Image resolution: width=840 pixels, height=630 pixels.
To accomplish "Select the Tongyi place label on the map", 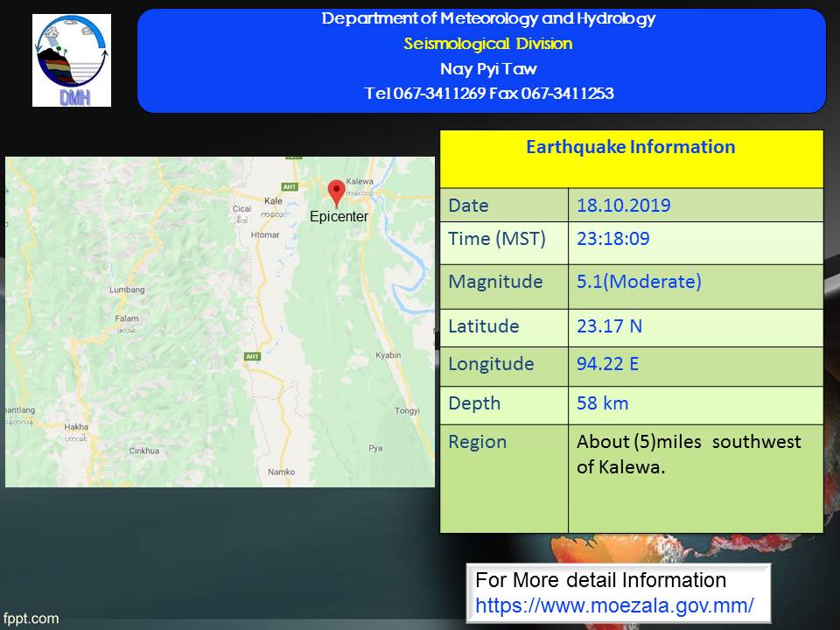I will (407, 410).
